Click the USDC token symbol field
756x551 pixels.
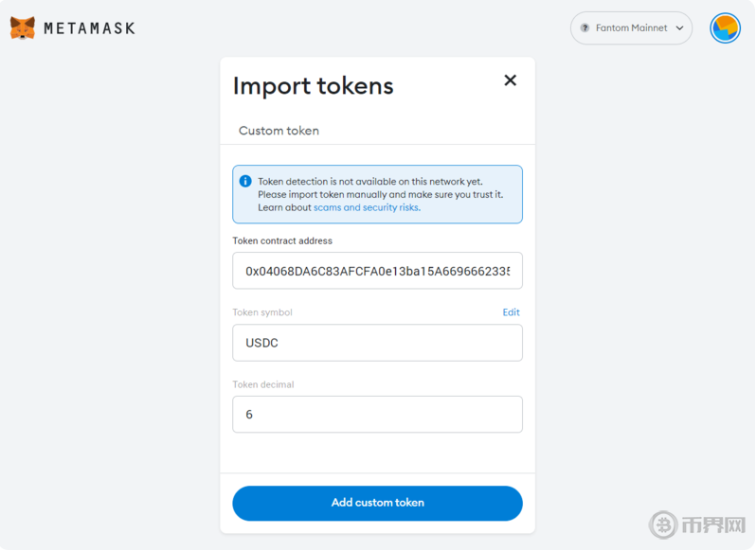pyautogui.click(x=377, y=343)
